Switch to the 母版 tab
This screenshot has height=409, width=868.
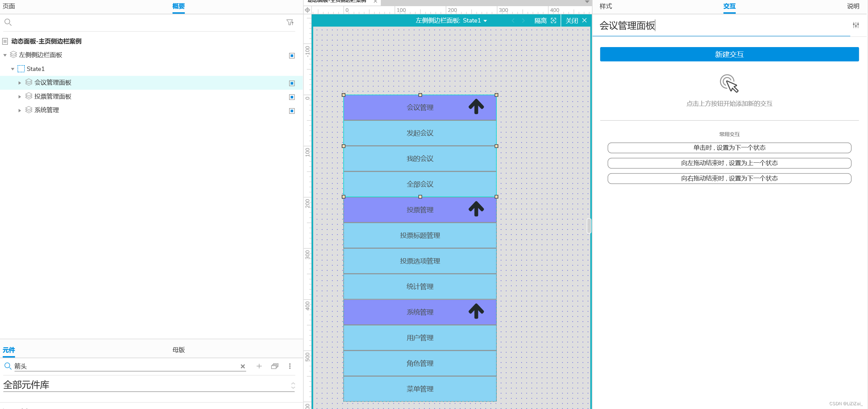click(178, 350)
